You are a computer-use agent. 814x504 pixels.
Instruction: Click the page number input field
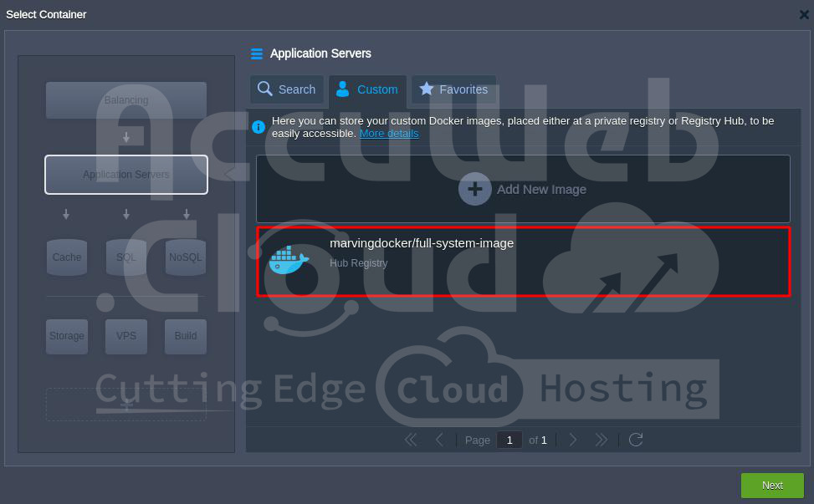click(509, 440)
